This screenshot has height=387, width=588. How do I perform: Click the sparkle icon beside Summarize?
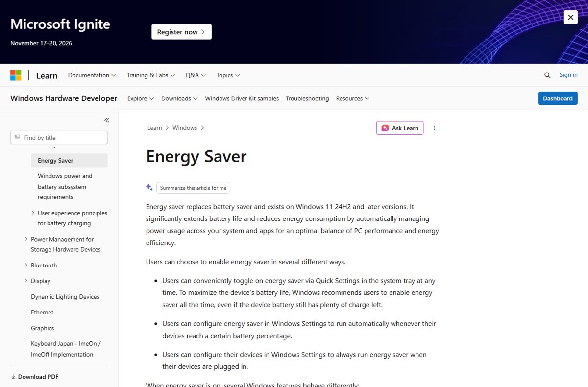click(x=149, y=187)
